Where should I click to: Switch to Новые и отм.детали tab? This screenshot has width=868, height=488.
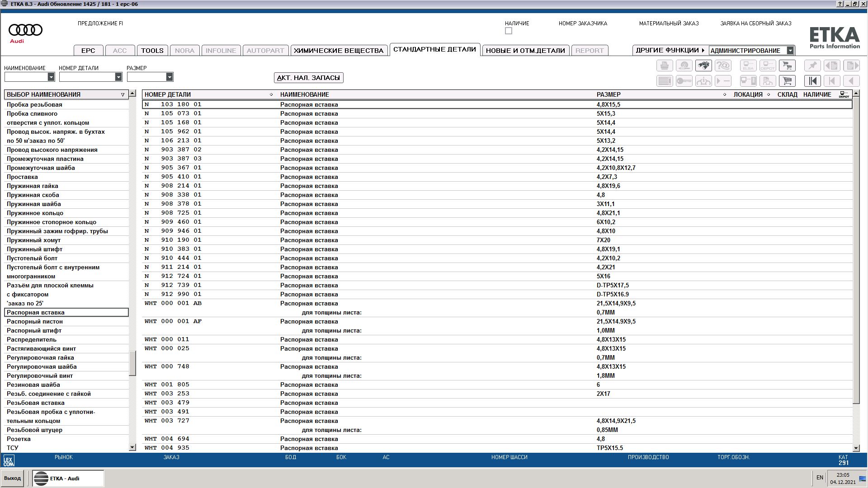pos(525,51)
